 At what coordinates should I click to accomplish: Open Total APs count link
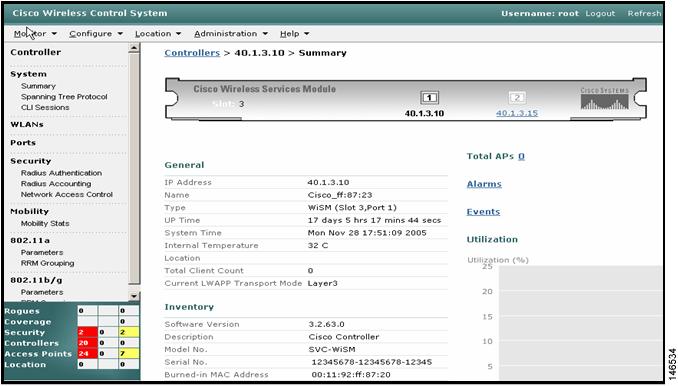tap(521, 156)
